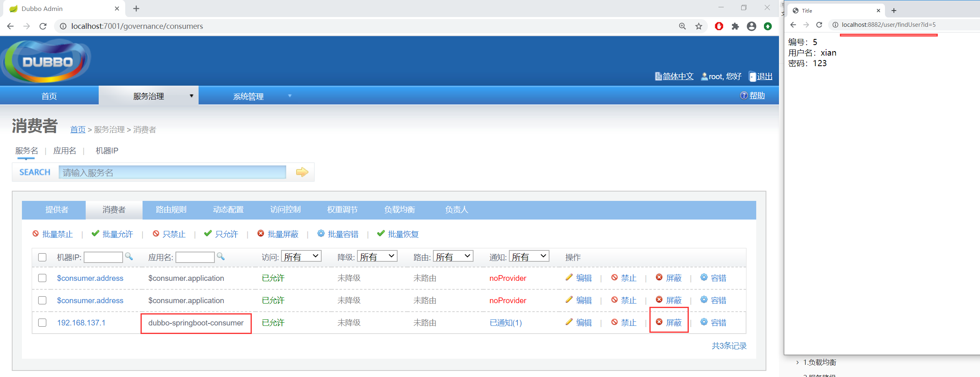Switch to 提供者 tab
This screenshot has width=980, height=377.
click(57, 210)
